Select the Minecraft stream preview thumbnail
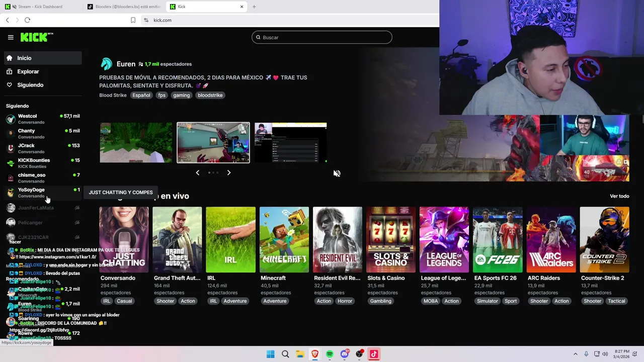The width and height of the screenshot is (644, 362). point(136,143)
